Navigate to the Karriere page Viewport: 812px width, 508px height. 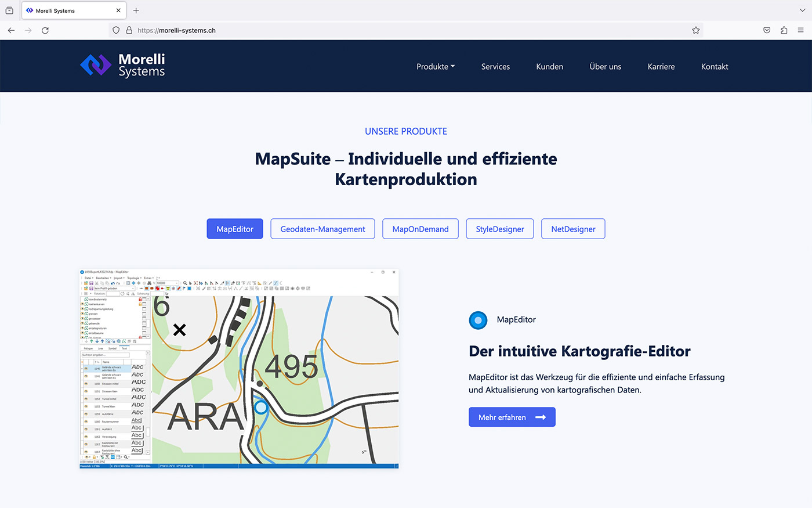(x=661, y=67)
